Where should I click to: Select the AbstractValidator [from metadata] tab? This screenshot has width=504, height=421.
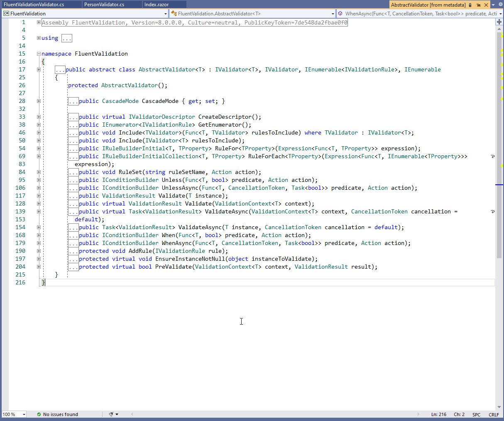pyautogui.click(x=428, y=5)
